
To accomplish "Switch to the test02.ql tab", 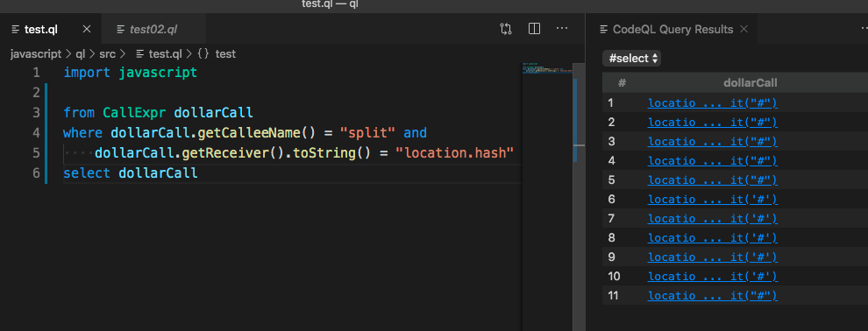I will tap(153, 29).
